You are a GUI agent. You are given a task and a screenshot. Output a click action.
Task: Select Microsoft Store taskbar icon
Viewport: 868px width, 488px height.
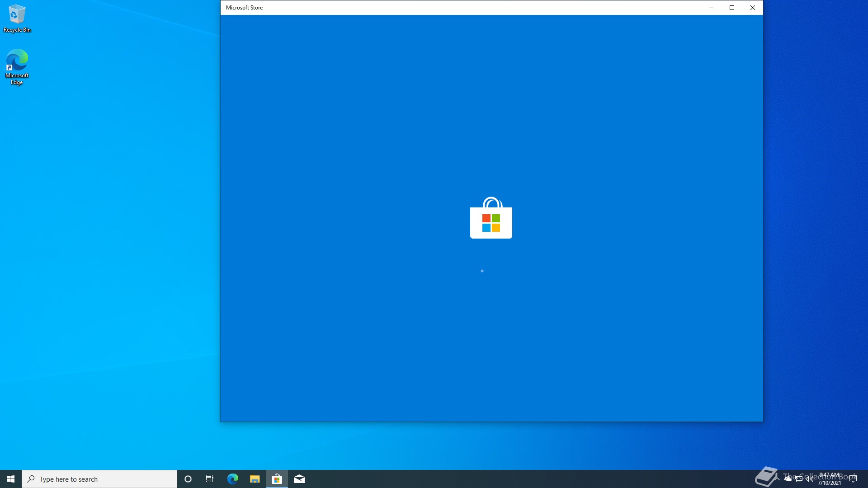pos(277,479)
